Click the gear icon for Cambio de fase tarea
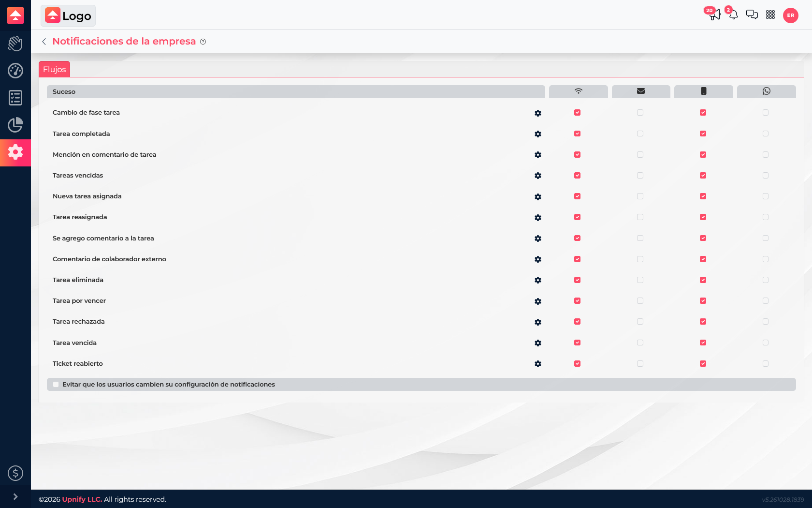812x508 pixels. [x=538, y=113]
